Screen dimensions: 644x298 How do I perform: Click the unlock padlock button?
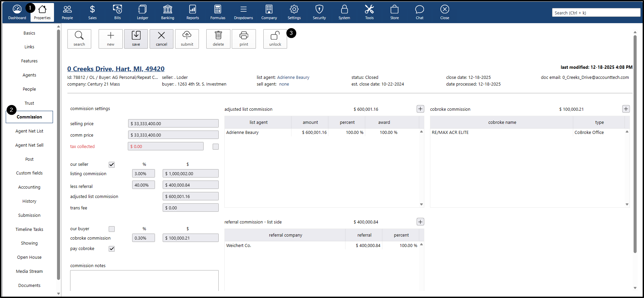275,39
